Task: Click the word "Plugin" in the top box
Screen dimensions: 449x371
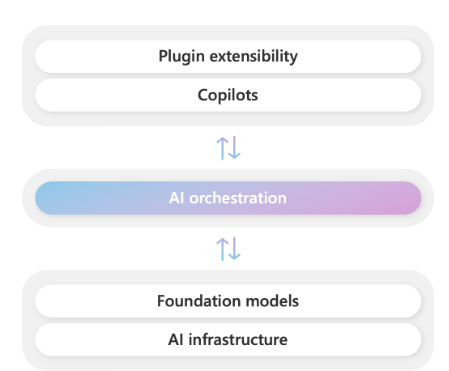Action: 182,57
